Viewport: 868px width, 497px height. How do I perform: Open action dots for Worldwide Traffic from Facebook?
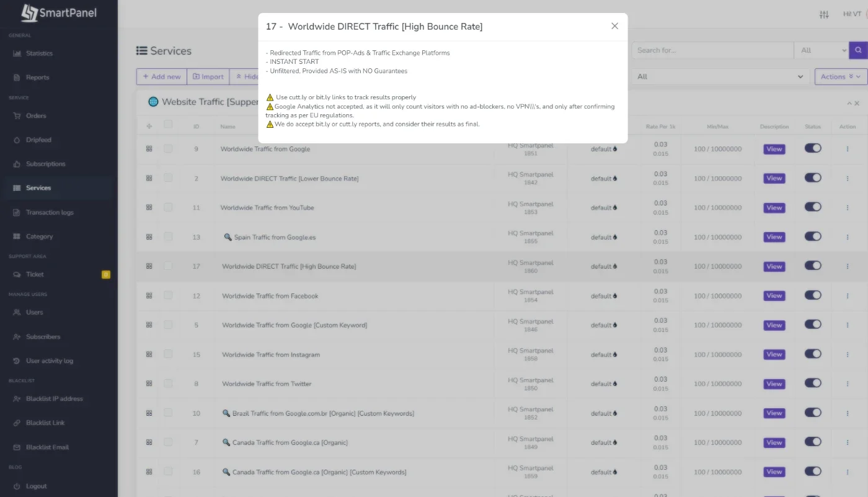click(848, 296)
